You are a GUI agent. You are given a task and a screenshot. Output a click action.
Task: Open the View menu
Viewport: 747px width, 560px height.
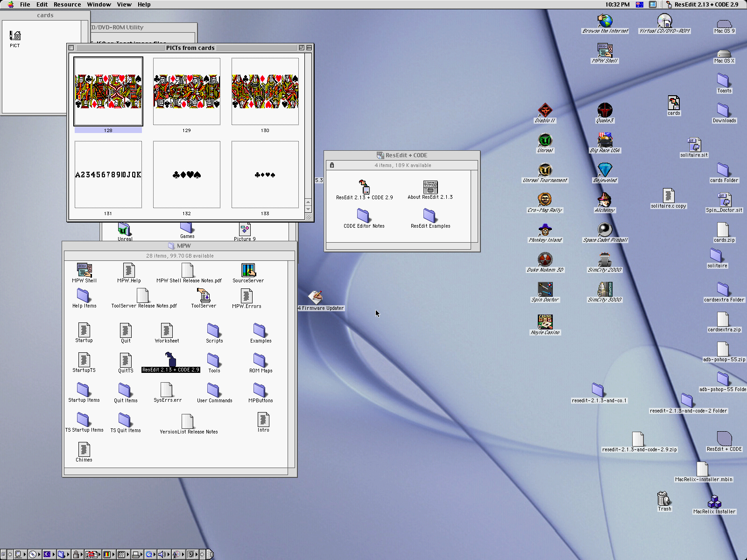(x=124, y=5)
